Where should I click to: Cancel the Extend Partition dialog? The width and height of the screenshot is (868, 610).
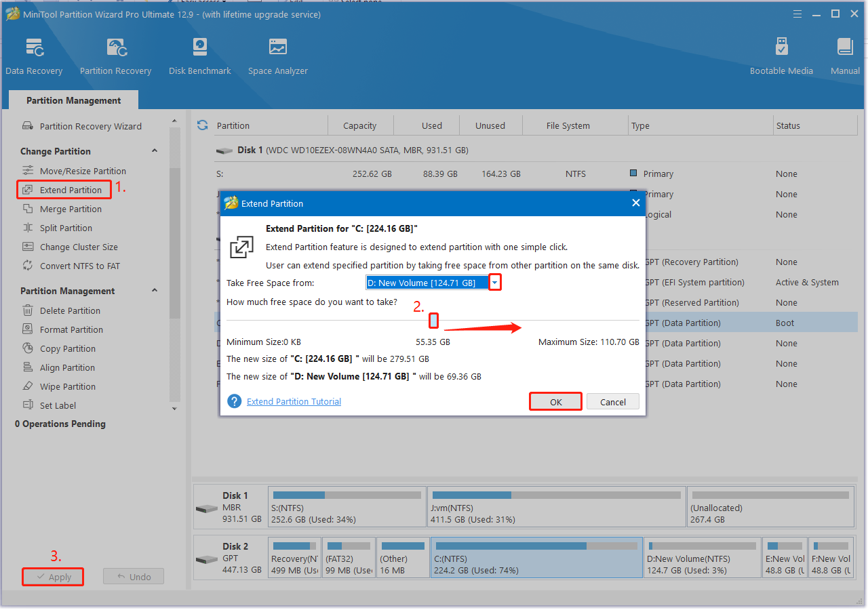613,402
